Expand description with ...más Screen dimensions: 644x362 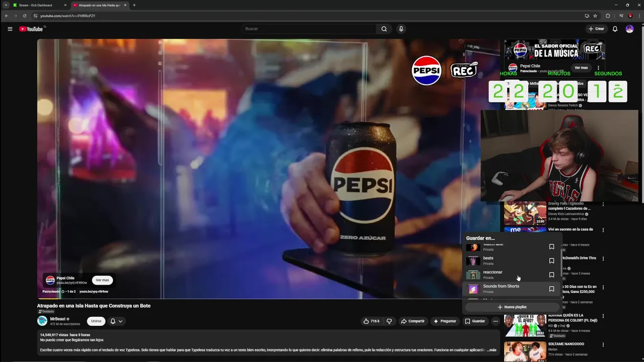pos(492,350)
